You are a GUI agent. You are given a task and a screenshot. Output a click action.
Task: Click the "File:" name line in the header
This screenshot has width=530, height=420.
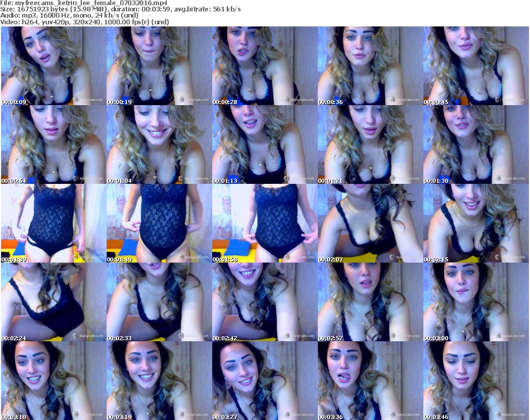point(84,3)
